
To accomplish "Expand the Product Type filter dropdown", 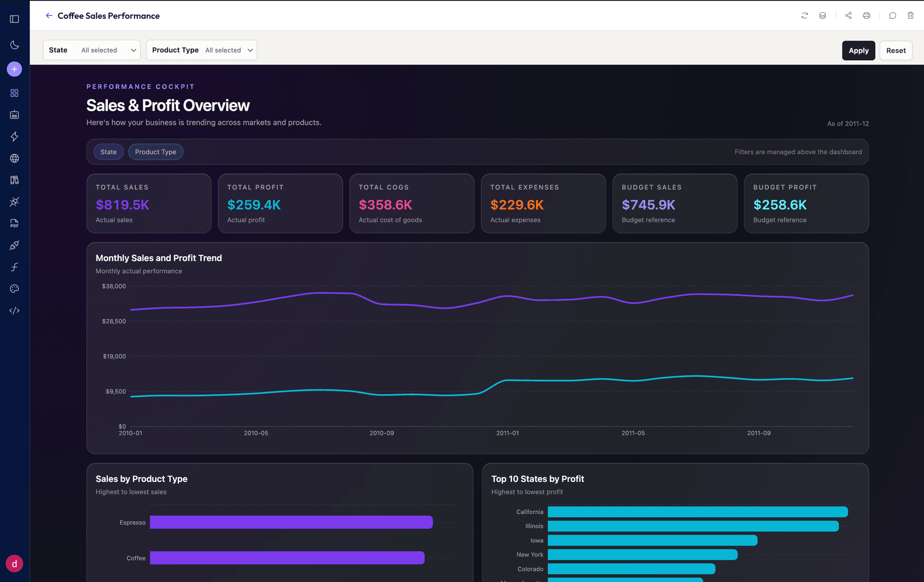I will [202, 50].
